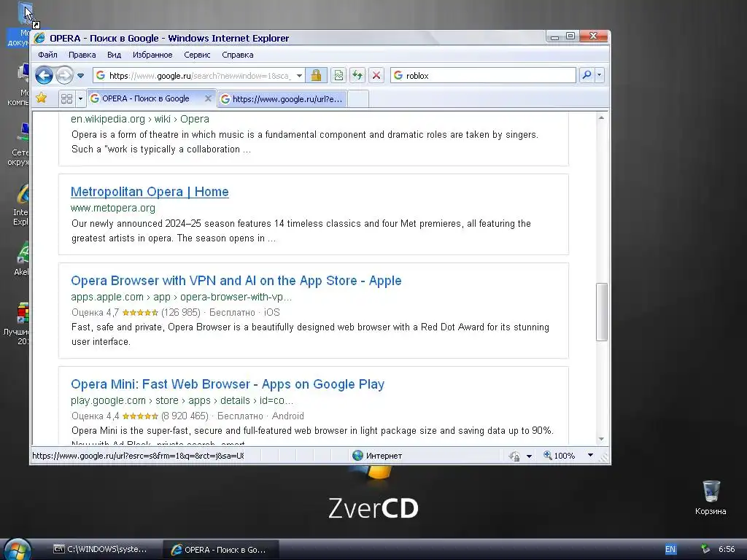The image size is (747, 560).
Task: Expand the tab list dropdown arrow
Action: (x=80, y=98)
